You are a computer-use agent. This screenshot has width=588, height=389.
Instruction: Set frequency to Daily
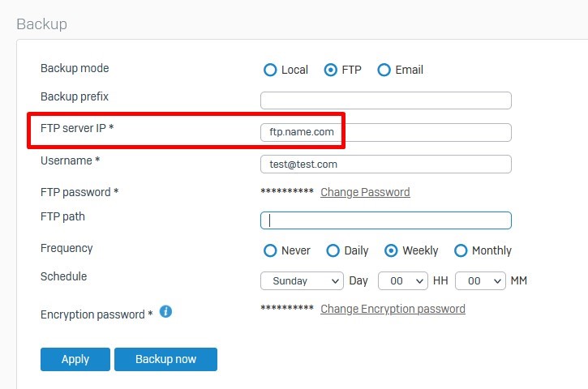(333, 250)
